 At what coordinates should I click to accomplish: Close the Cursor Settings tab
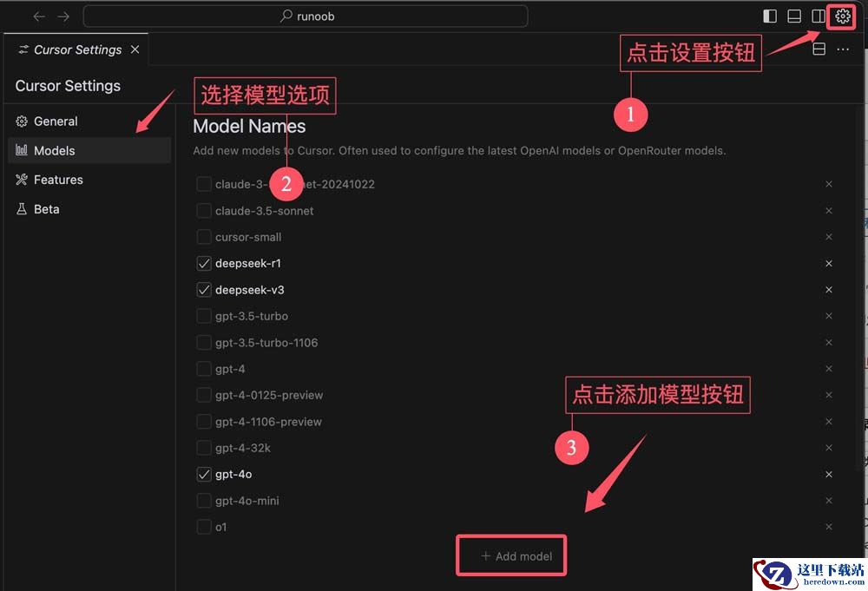135,49
